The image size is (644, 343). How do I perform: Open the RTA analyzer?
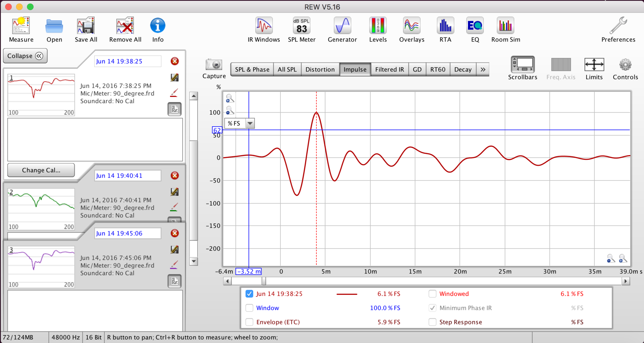coord(445,30)
